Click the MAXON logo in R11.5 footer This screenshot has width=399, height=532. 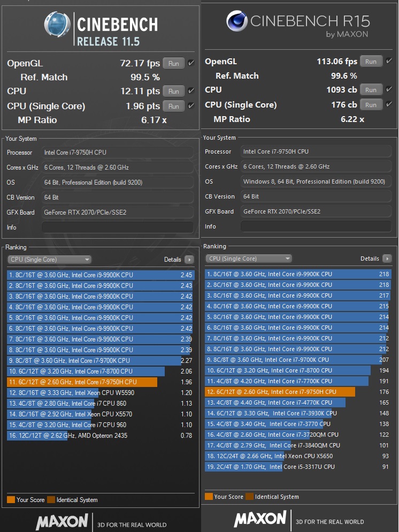point(62,521)
